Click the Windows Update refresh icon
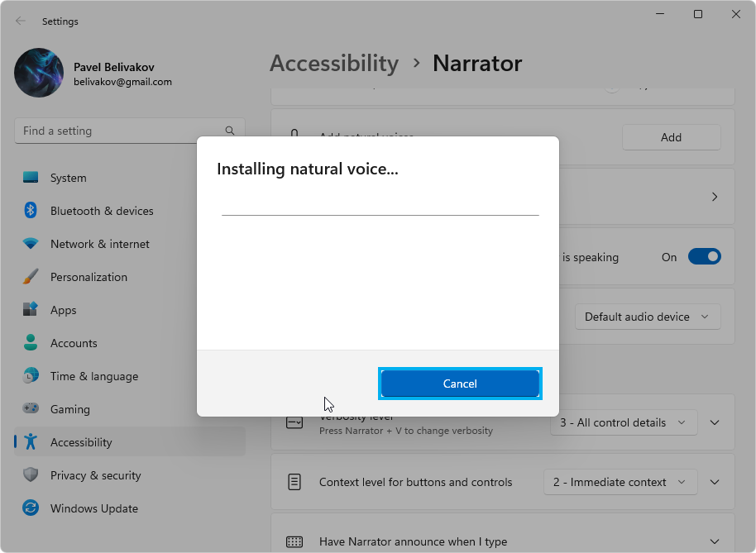Screen dimensions: 756x553 coord(31,508)
